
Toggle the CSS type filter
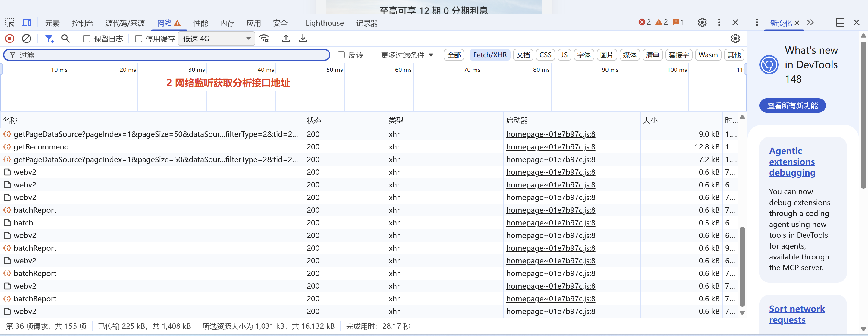pyautogui.click(x=546, y=55)
